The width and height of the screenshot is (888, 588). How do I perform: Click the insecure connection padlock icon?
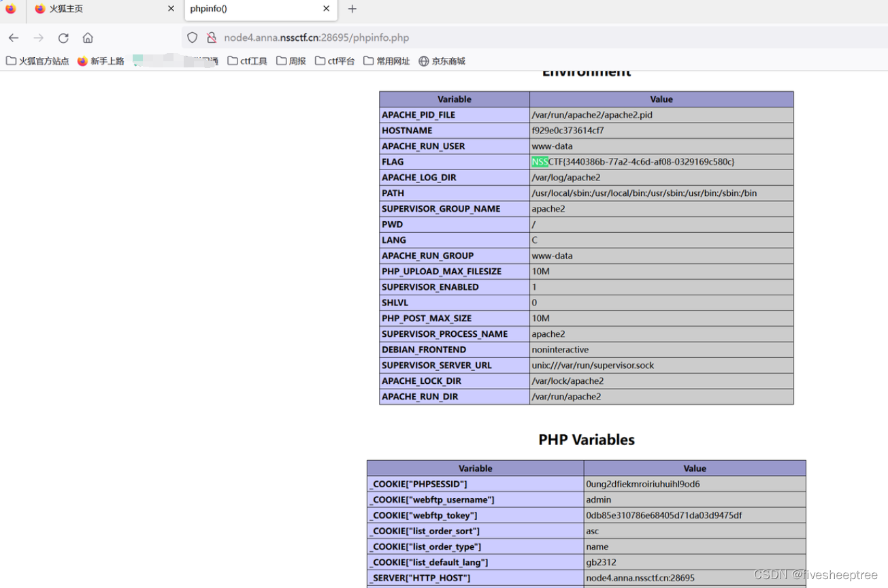[x=212, y=37]
